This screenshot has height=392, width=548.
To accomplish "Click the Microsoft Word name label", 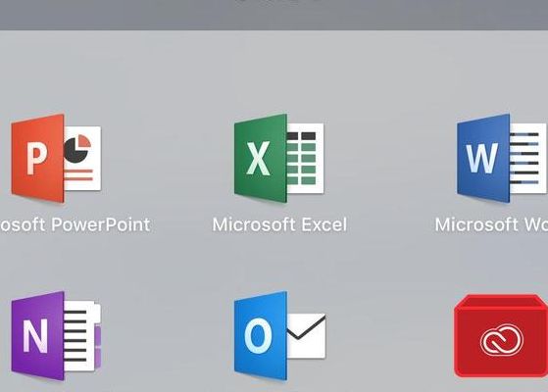I will (491, 224).
